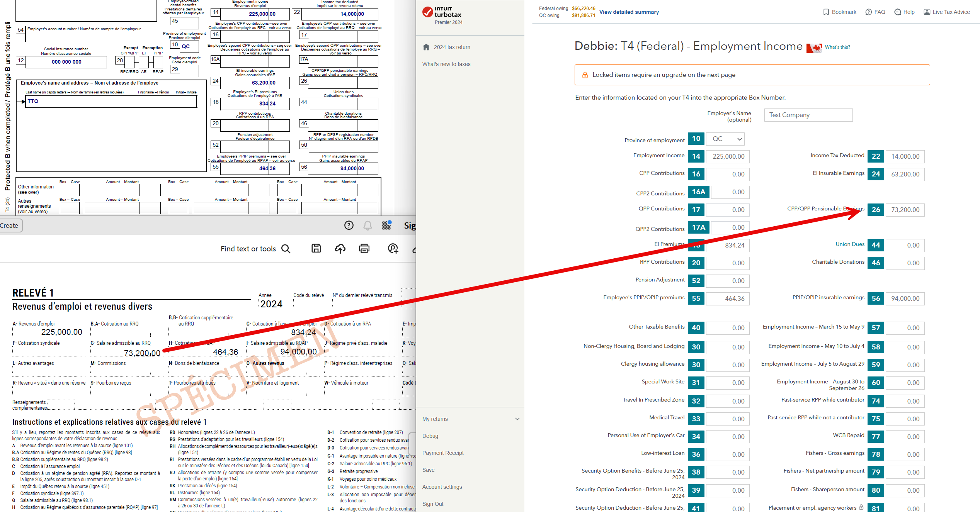Image resolution: width=980 pixels, height=512 pixels.
Task: Click the CPP/QPP Pensionable Earnings box 26 field
Action: coord(905,210)
